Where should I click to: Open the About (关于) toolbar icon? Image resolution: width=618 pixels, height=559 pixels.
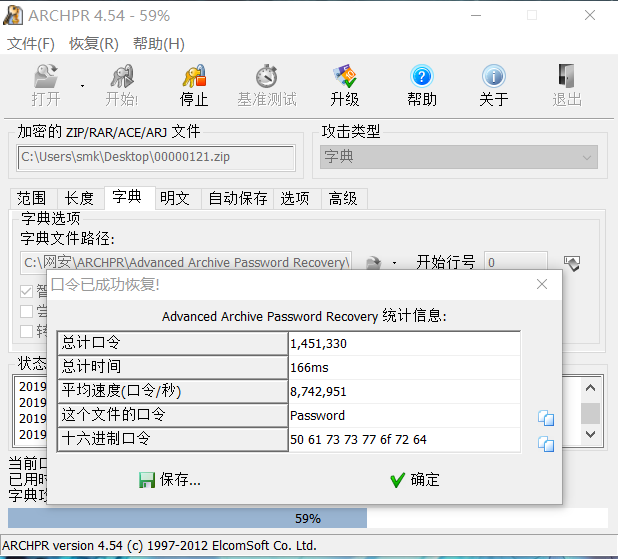coord(493,85)
